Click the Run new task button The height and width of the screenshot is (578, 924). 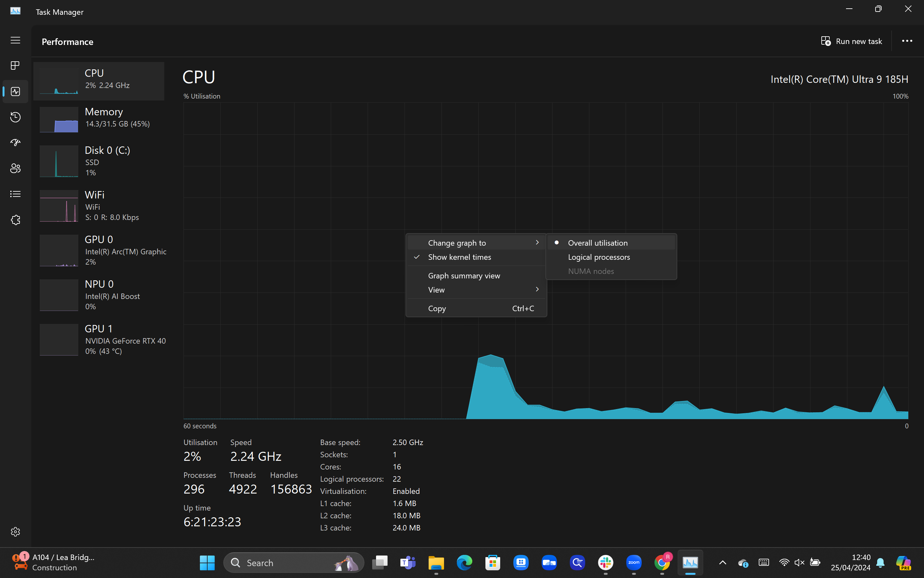pos(851,41)
